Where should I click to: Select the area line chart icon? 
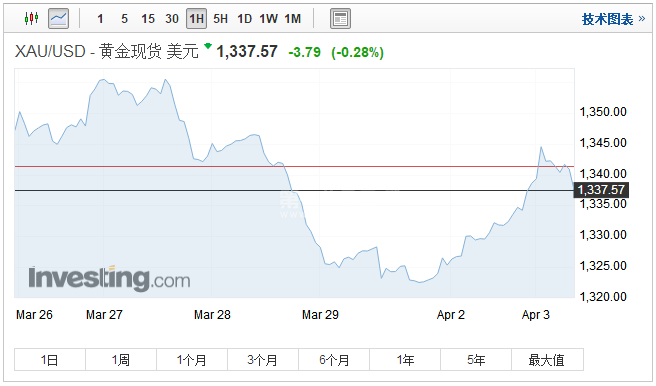[59, 18]
